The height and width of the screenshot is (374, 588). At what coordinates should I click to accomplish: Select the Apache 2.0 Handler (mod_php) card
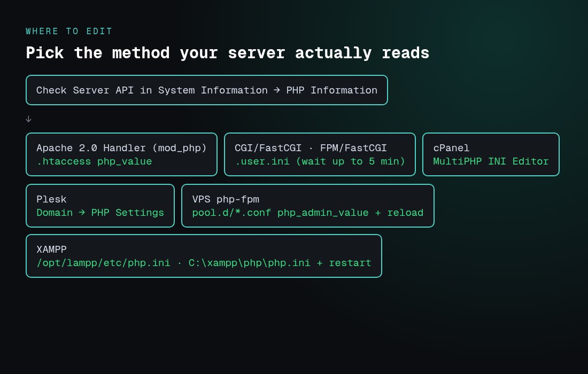(121, 154)
